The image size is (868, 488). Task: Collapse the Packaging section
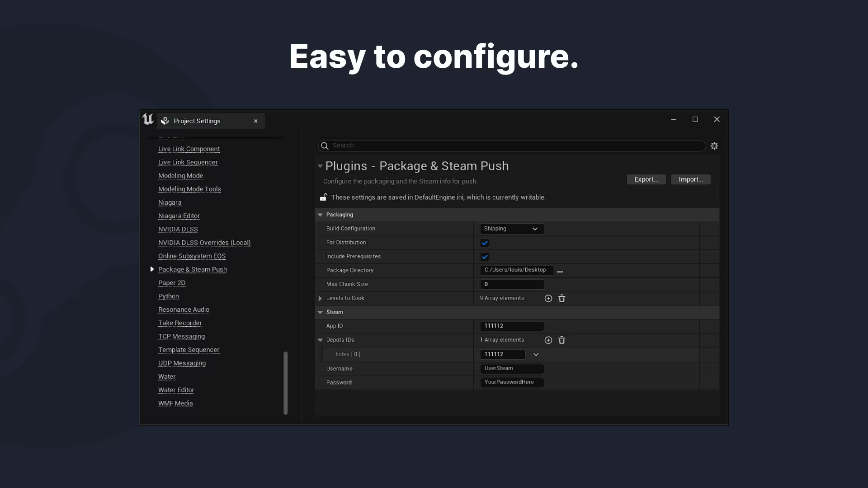320,215
